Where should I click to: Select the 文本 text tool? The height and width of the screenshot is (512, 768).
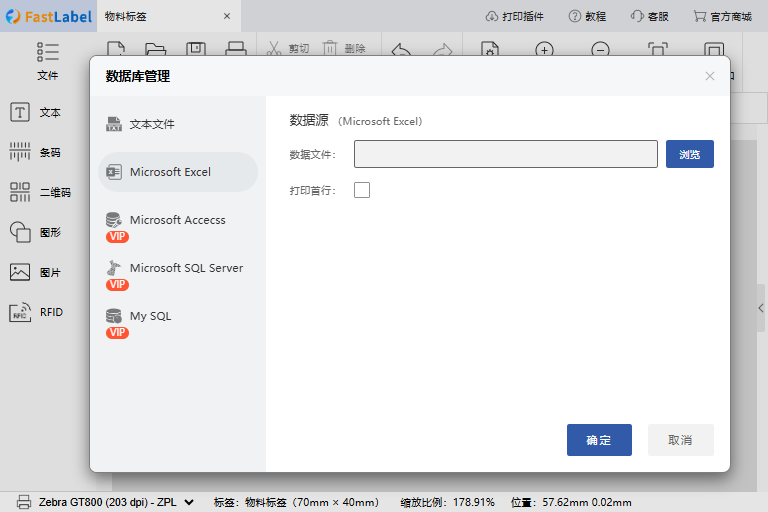[35, 112]
